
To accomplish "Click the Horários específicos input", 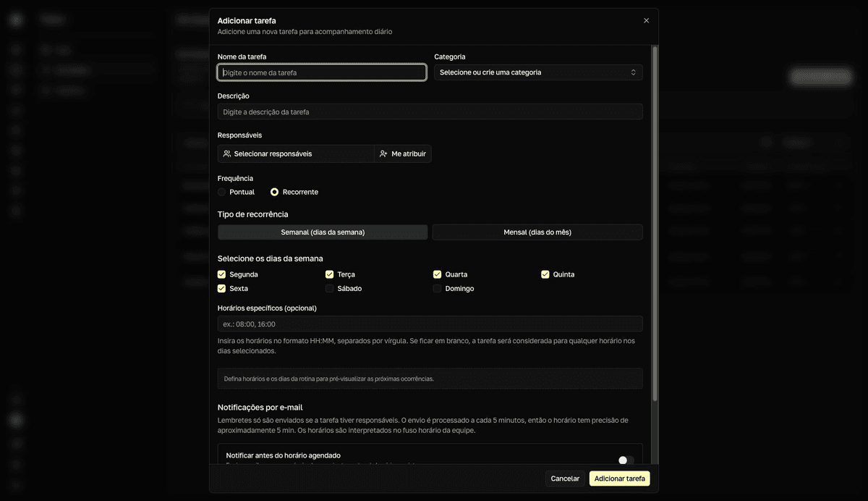I will coord(430,324).
